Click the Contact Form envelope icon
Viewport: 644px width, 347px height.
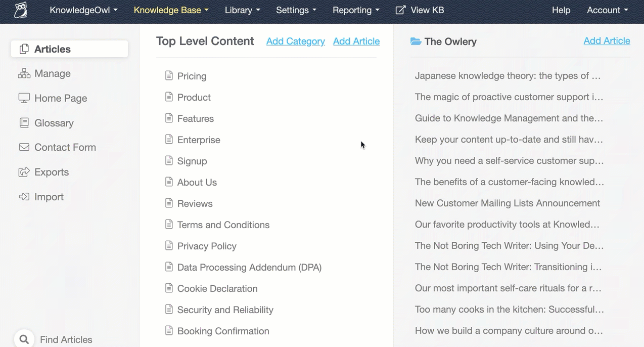24,147
